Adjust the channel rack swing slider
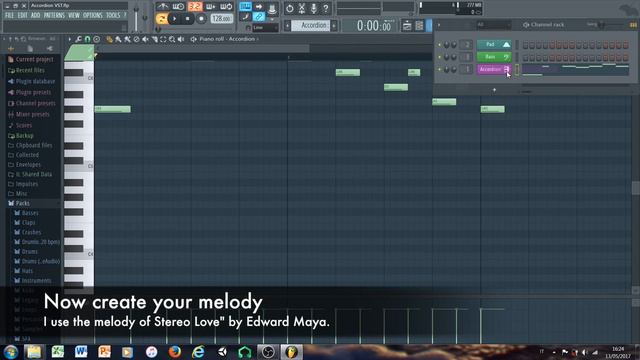640x360 pixels. (601, 25)
